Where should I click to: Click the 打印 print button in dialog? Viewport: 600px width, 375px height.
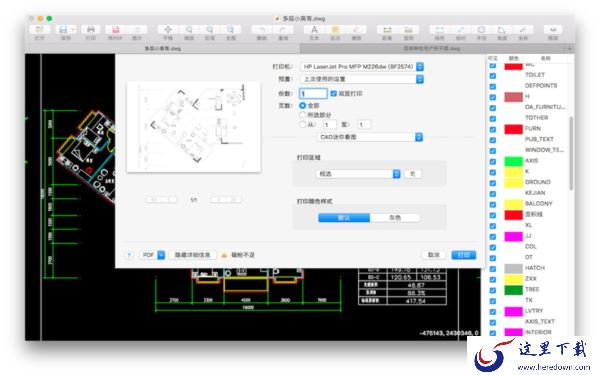click(464, 255)
